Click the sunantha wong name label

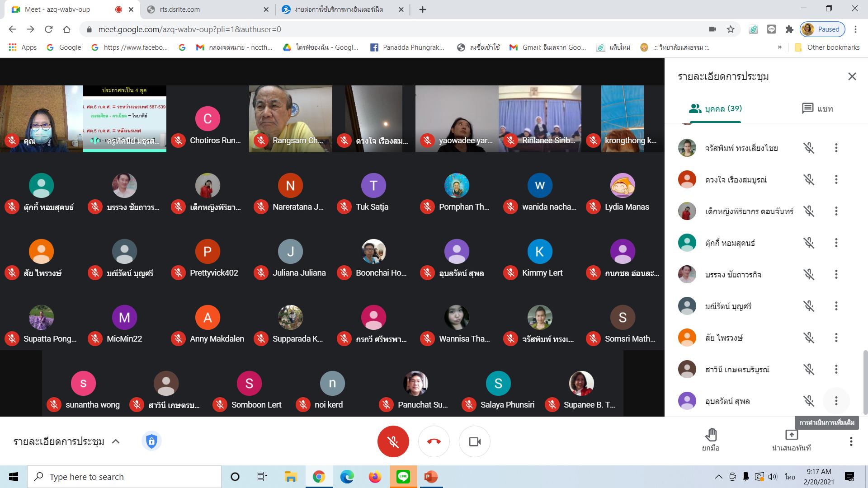click(x=93, y=405)
